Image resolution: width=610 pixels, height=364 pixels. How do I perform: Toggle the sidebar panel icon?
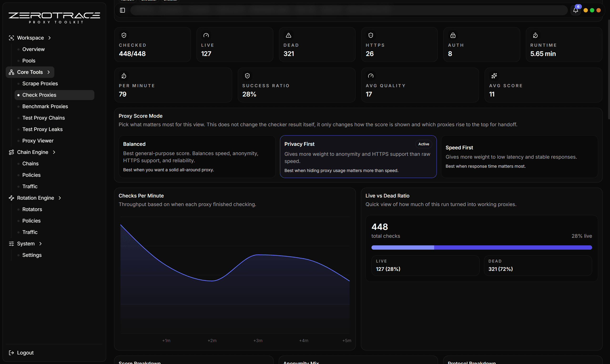tap(122, 10)
